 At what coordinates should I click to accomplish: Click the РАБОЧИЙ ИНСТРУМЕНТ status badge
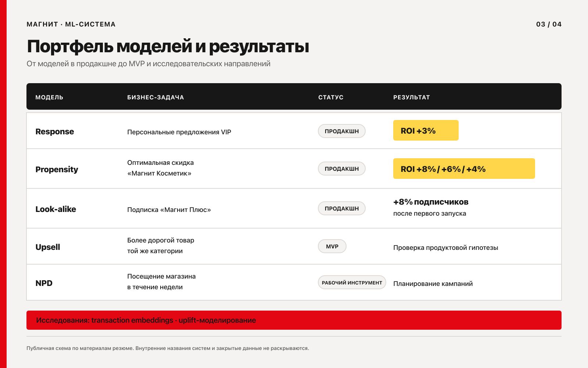(x=352, y=282)
